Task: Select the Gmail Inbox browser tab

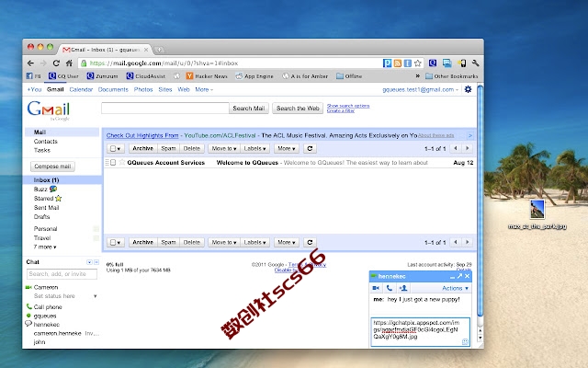Action: (105, 50)
